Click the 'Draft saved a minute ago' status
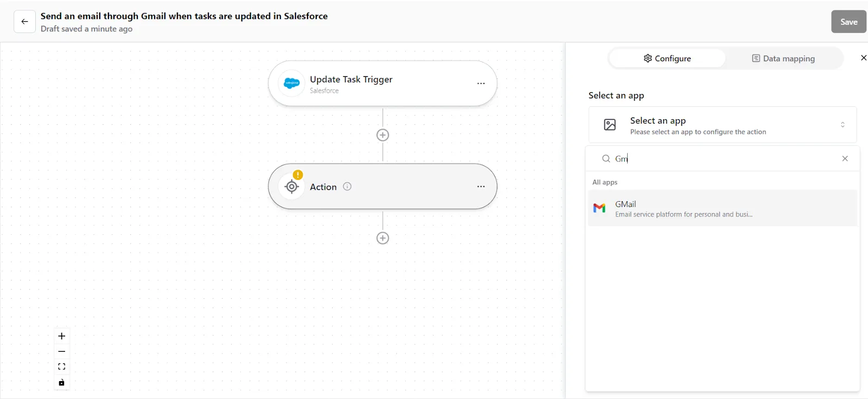 [x=86, y=29]
